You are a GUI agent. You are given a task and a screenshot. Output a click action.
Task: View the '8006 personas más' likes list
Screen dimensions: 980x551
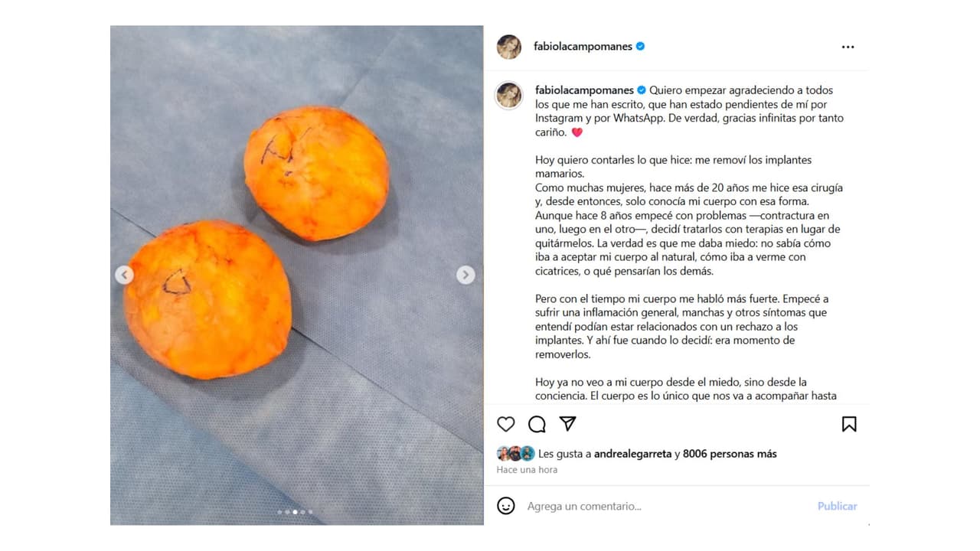[730, 454]
